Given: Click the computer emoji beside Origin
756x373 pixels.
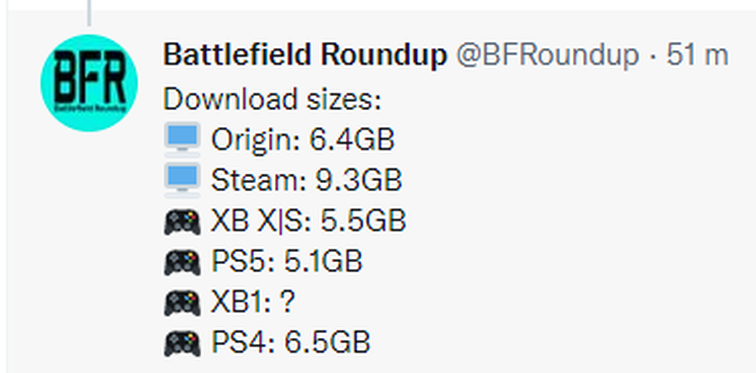Looking at the screenshot, I should [x=182, y=140].
